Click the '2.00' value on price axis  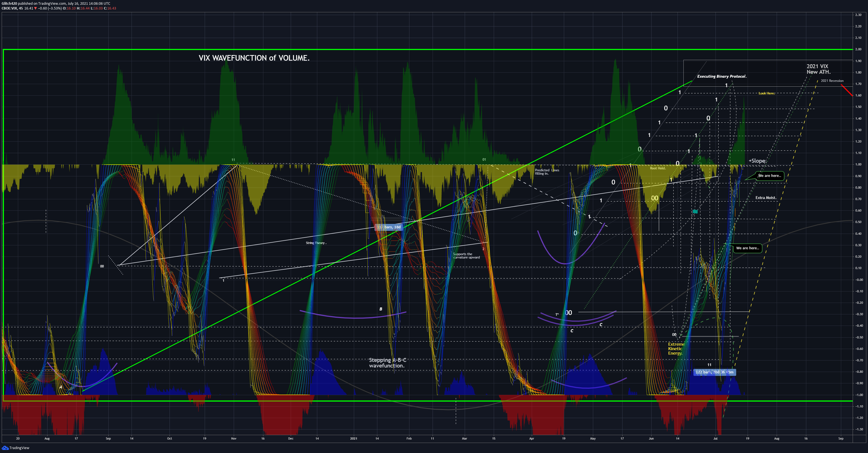[858, 49]
